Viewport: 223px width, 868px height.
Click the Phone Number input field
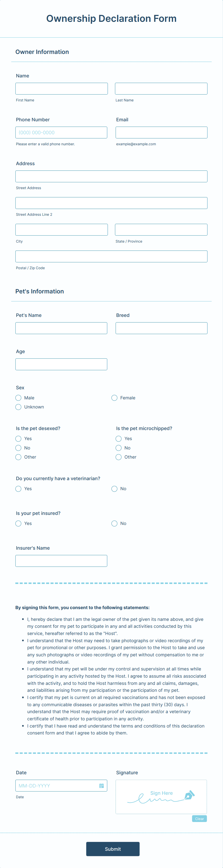coord(61,132)
